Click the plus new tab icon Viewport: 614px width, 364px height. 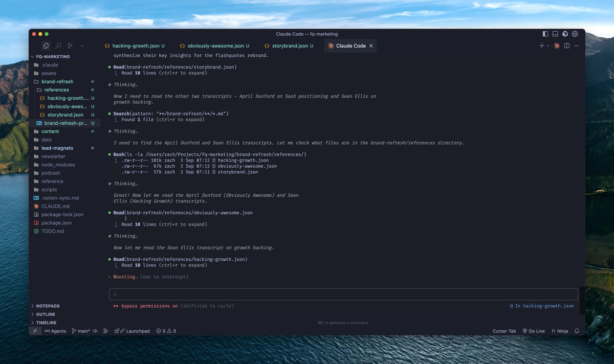pos(542,45)
